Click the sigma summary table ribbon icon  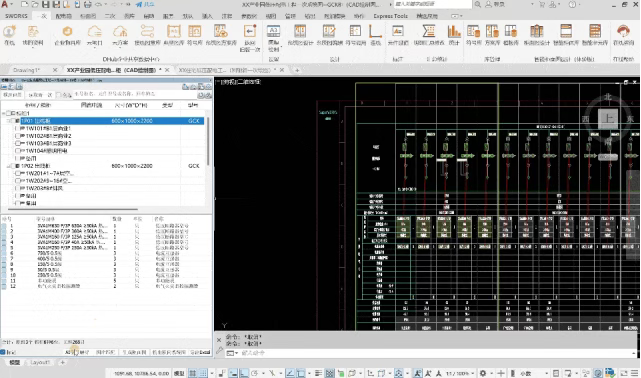pos(428,31)
